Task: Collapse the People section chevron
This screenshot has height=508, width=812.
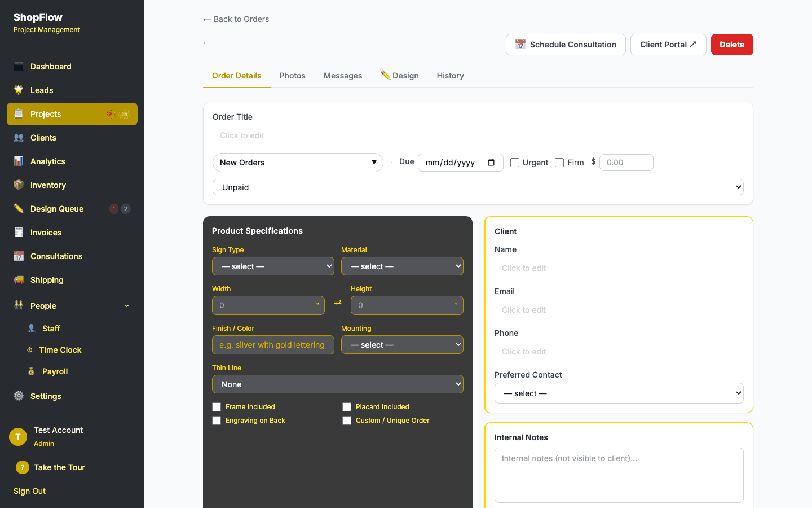Action: click(x=127, y=306)
